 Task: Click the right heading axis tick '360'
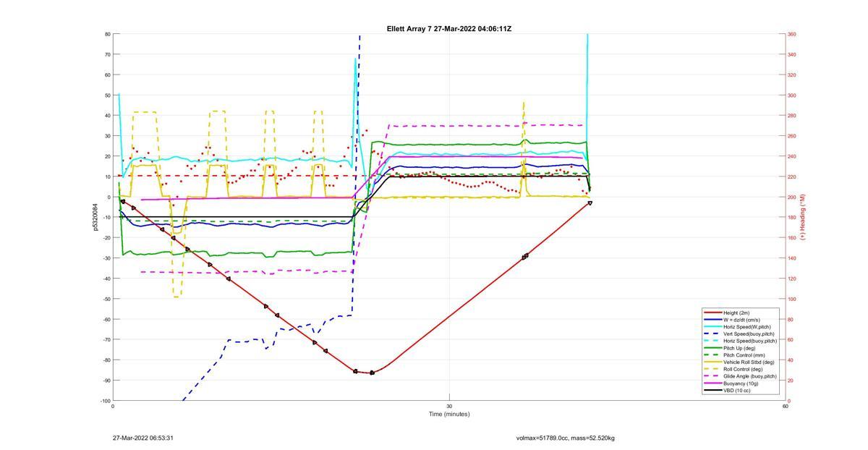click(x=792, y=34)
